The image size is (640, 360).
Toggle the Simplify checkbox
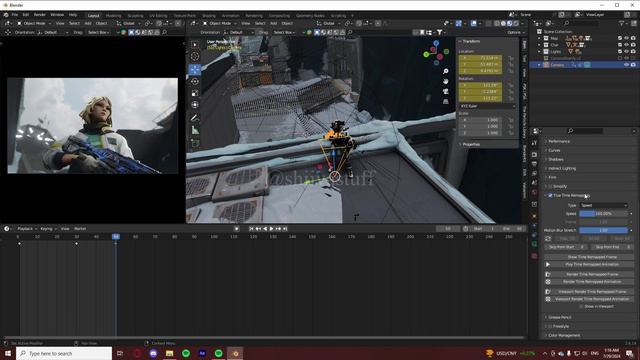(550, 187)
